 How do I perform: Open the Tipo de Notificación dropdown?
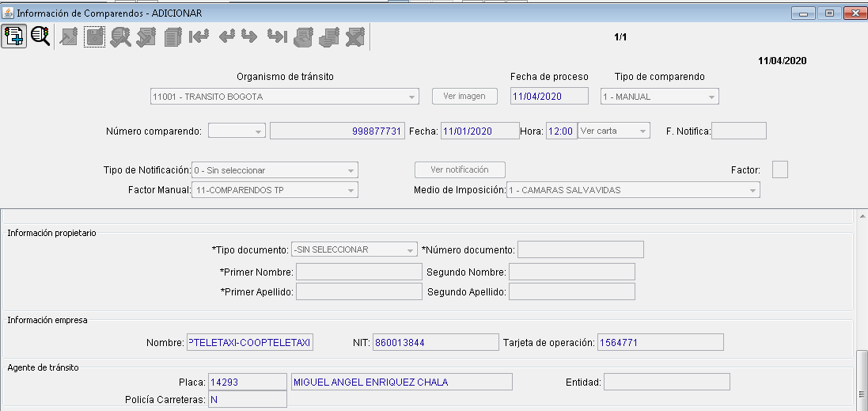point(275,170)
